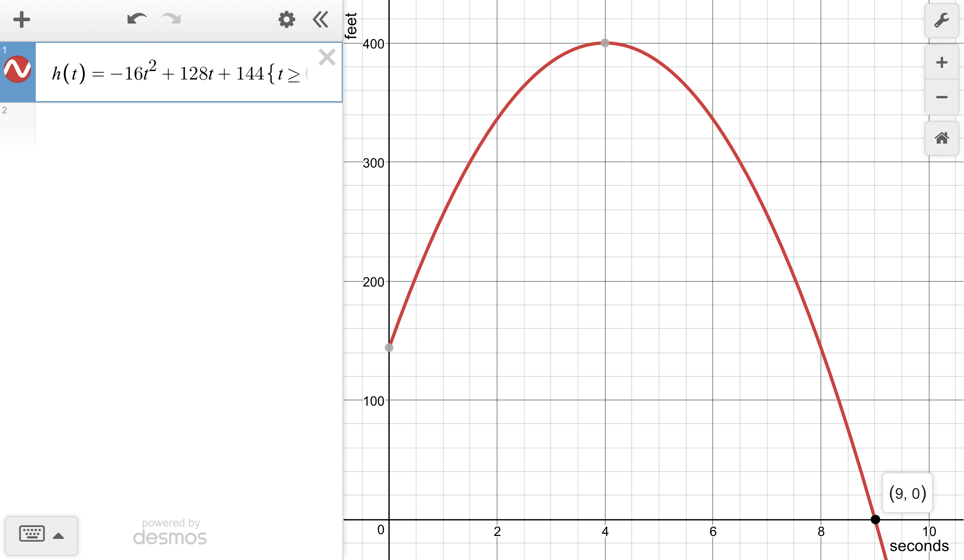Reset graph to default viewport
This screenshot has height=560, width=964.
click(x=941, y=138)
